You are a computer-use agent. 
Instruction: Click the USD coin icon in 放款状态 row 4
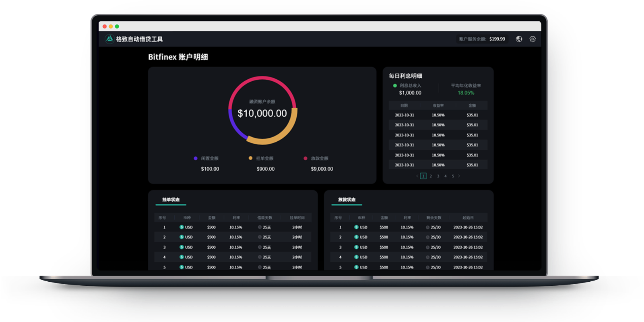[356, 257]
